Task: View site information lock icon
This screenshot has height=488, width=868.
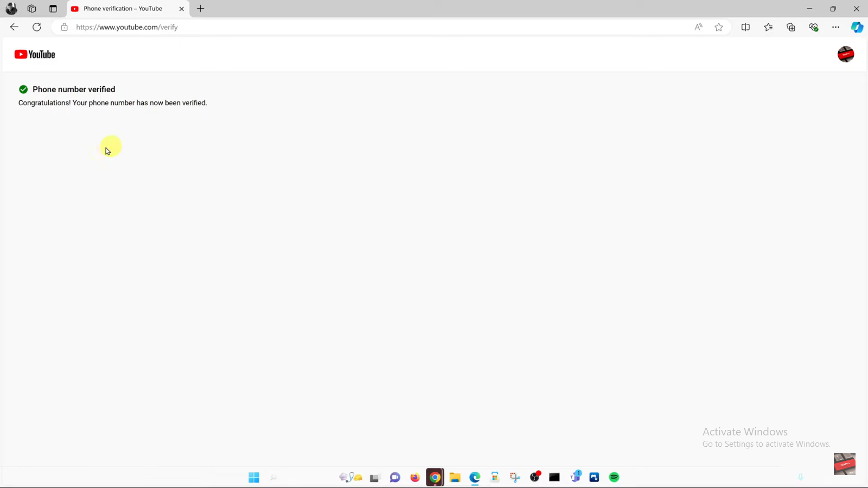Action: [x=64, y=27]
